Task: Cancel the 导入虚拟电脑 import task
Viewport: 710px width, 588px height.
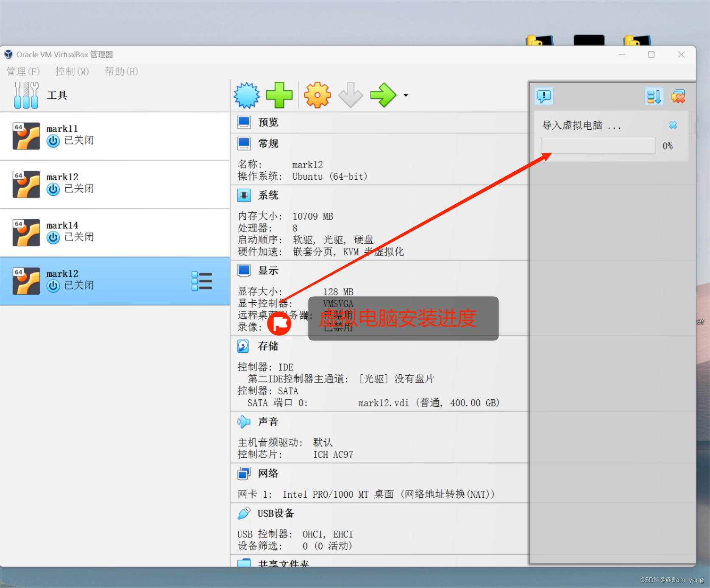Action: coord(673,125)
